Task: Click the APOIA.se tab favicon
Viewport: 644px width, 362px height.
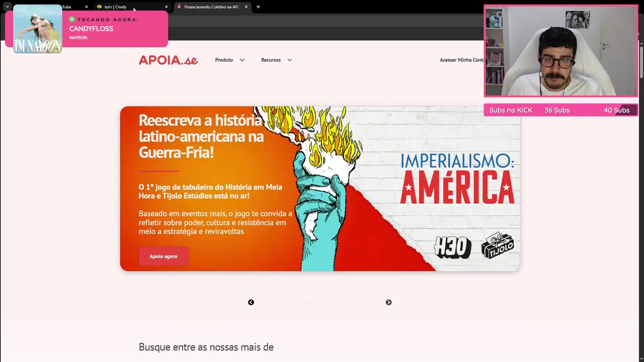Action: point(179,7)
